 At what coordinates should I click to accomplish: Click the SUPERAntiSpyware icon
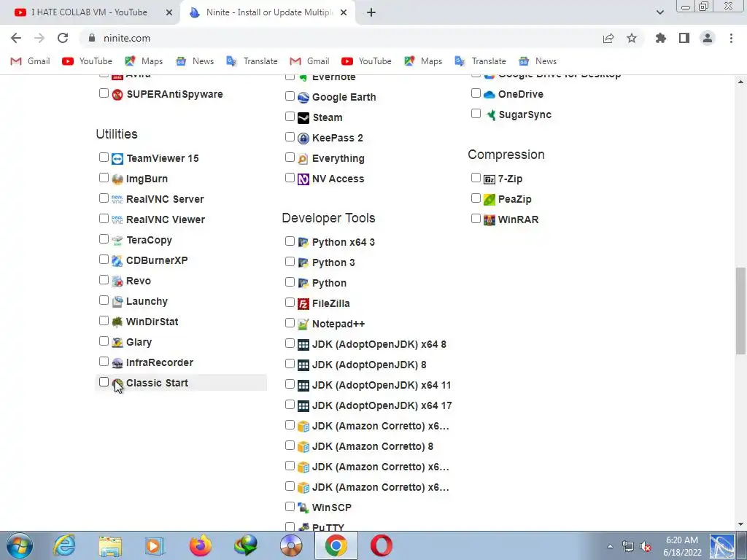tap(117, 94)
